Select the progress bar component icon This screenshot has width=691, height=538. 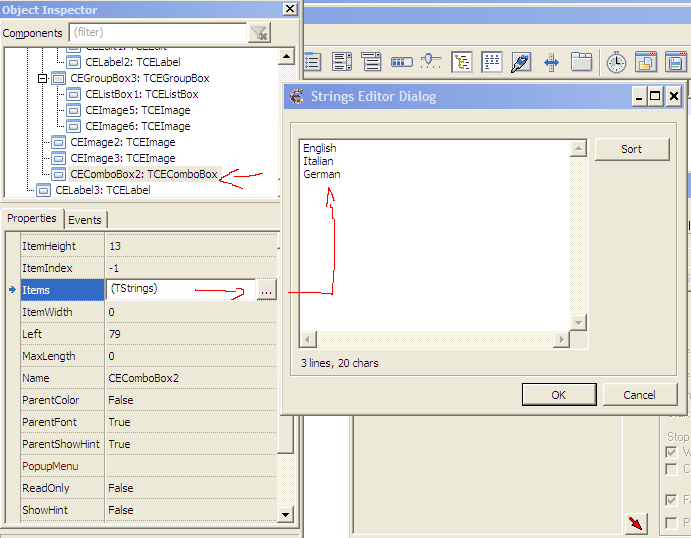pyautogui.click(x=402, y=62)
